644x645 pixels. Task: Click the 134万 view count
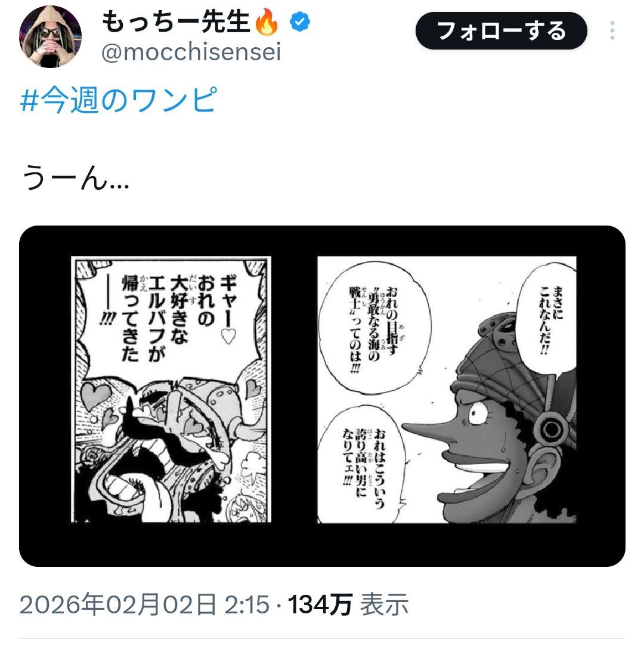click(320, 604)
